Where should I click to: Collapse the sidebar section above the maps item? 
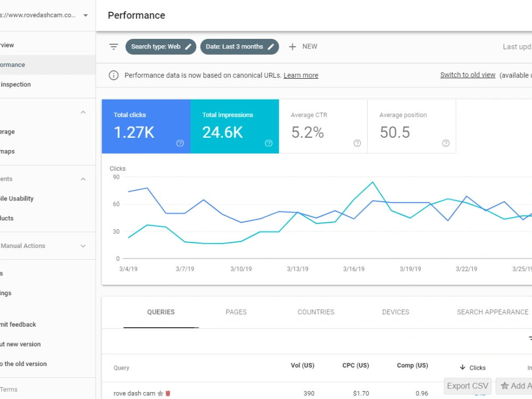coord(83,112)
